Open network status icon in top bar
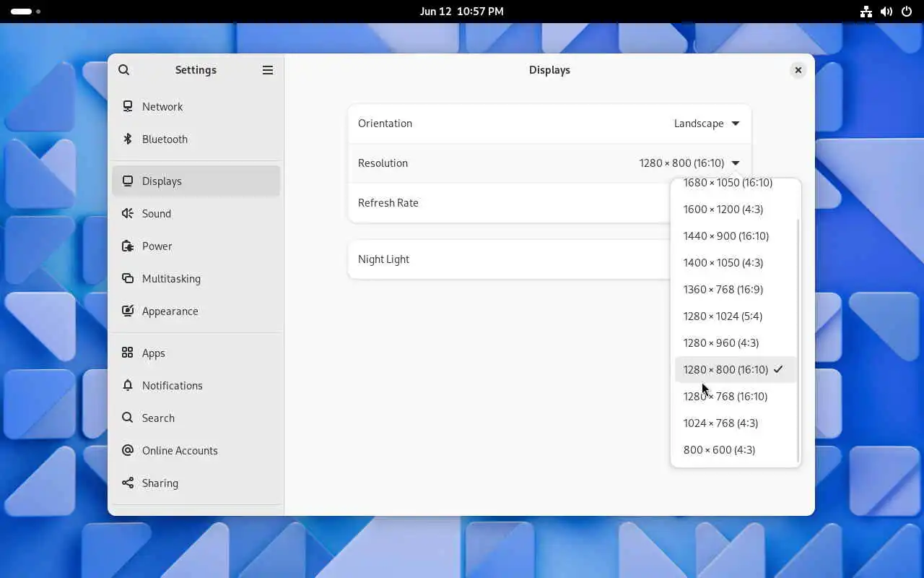Image resolution: width=924 pixels, height=578 pixels. 866,12
